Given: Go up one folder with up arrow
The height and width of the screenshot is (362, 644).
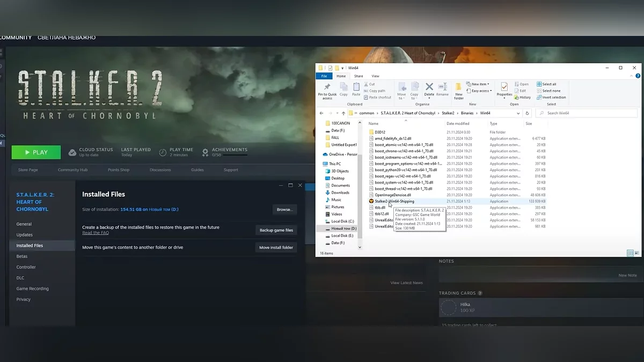Looking at the screenshot, I should pyautogui.click(x=343, y=113).
